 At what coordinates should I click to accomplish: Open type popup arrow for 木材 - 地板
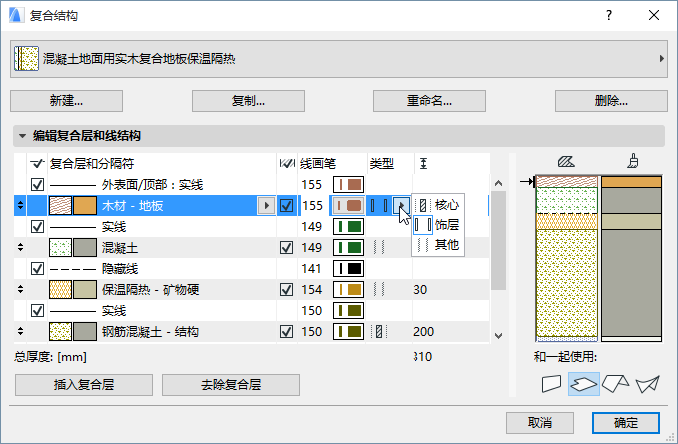click(401, 205)
